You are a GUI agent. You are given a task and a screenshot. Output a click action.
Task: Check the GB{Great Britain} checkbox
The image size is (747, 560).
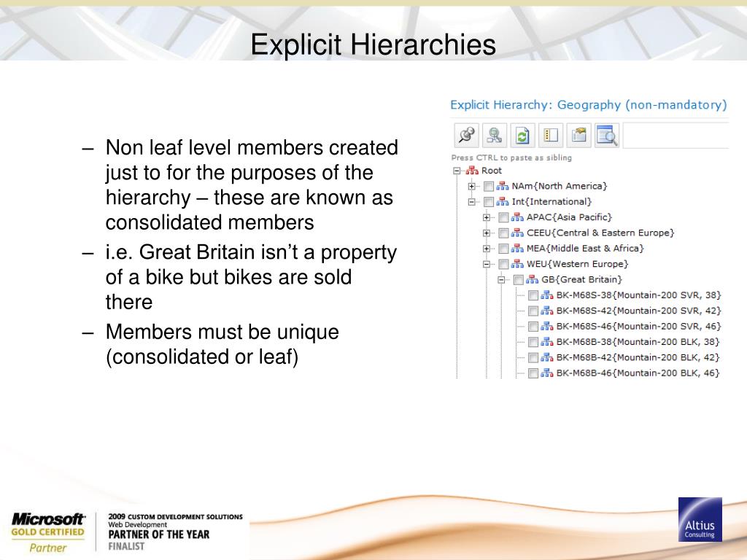coord(519,280)
